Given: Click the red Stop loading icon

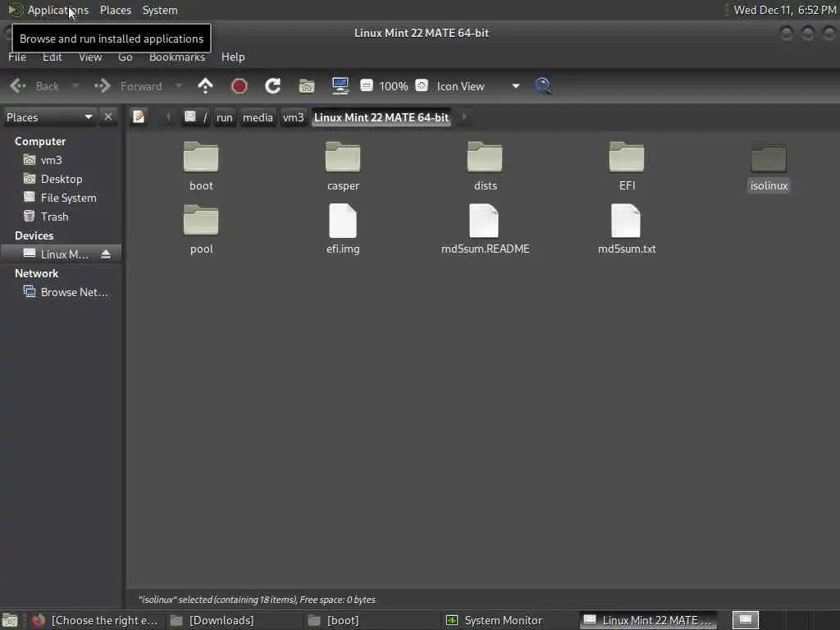Looking at the screenshot, I should tap(240, 85).
